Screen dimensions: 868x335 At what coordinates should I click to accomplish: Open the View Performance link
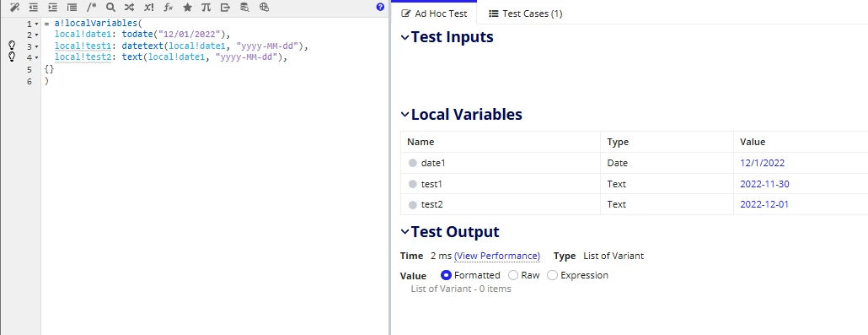pyautogui.click(x=497, y=256)
